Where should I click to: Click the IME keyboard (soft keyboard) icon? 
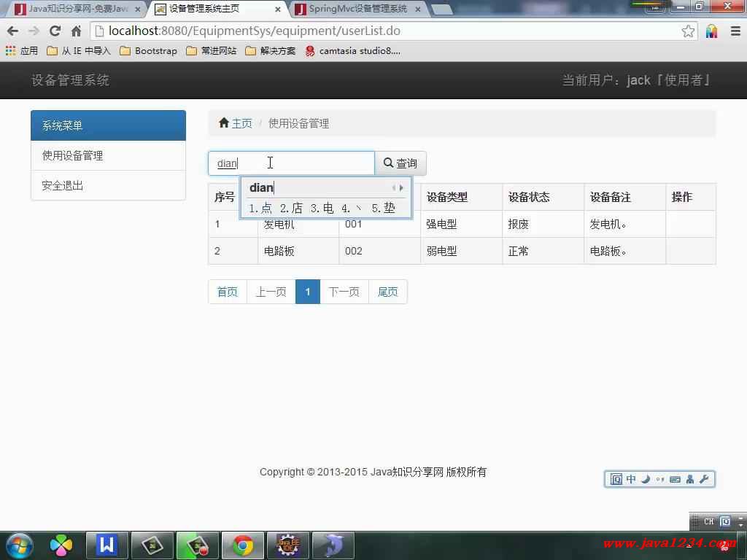[675, 479]
